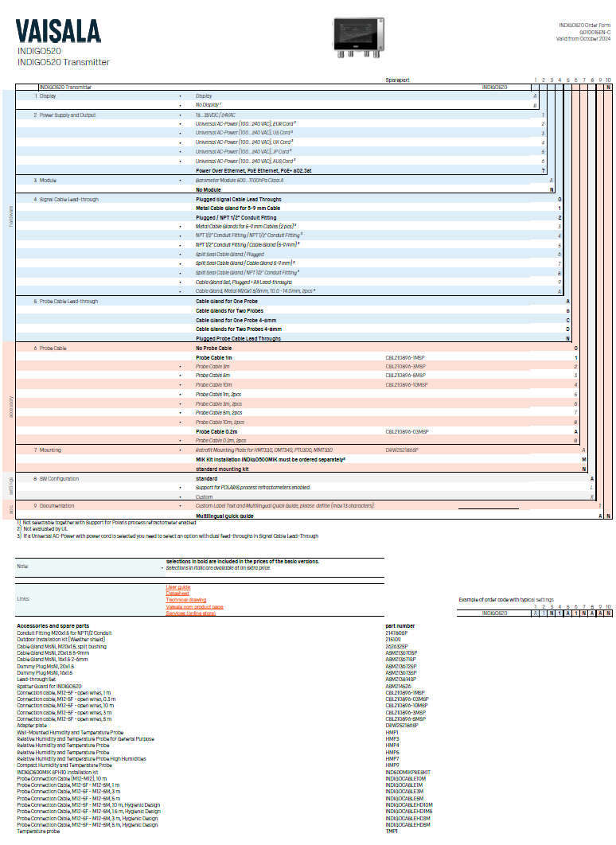Select the 'No Module' option
This screenshot has height=845, width=616.
208,189
